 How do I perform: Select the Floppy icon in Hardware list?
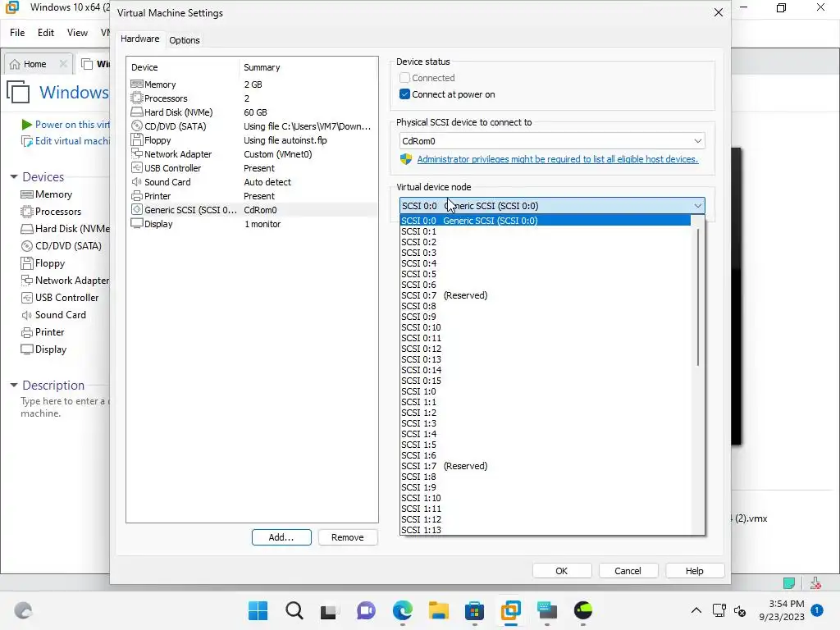[137, 139]
